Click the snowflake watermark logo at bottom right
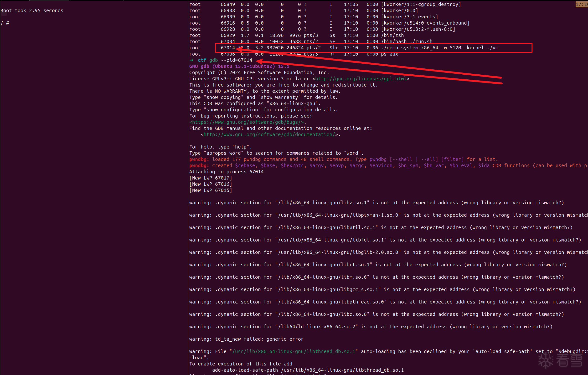This screenshot has height=375, width=588. [x=546, y=360]
